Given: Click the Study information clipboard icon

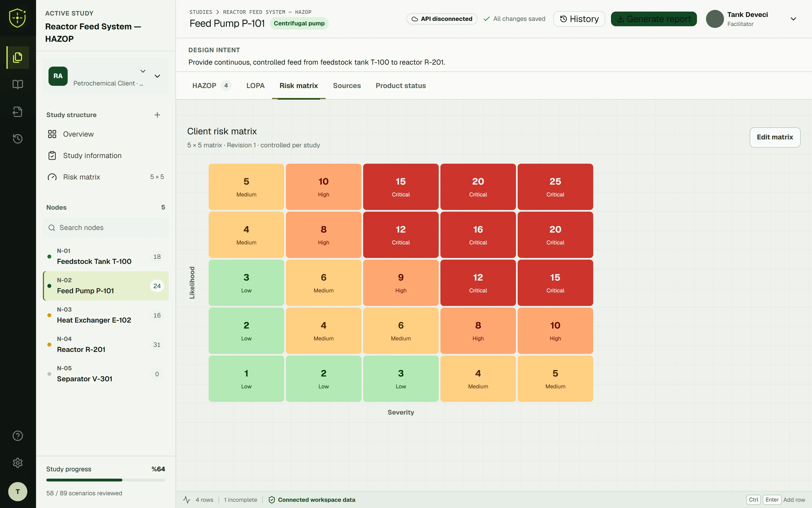Looking at the screenshot, I should pos(52,156).
